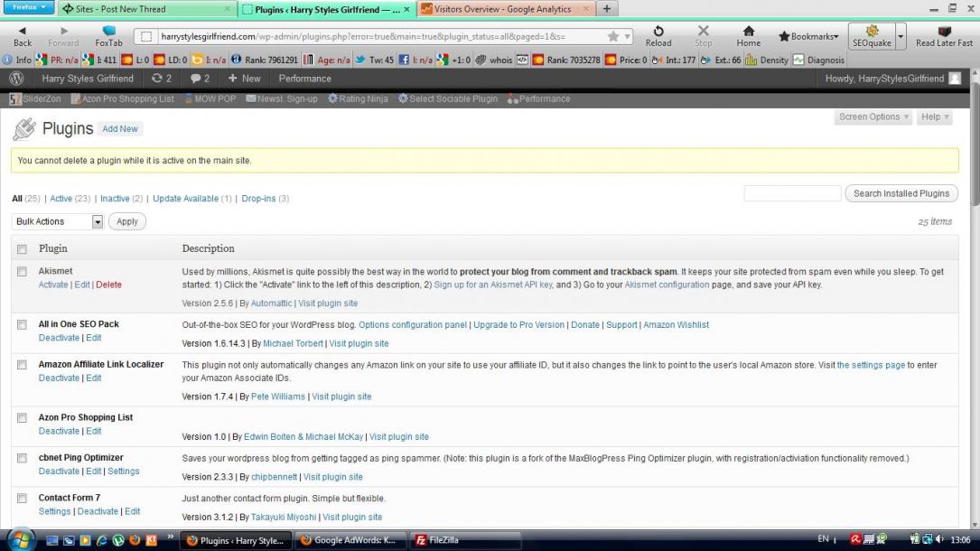Click the Forward navigation arrow

[x=63, y=36]
